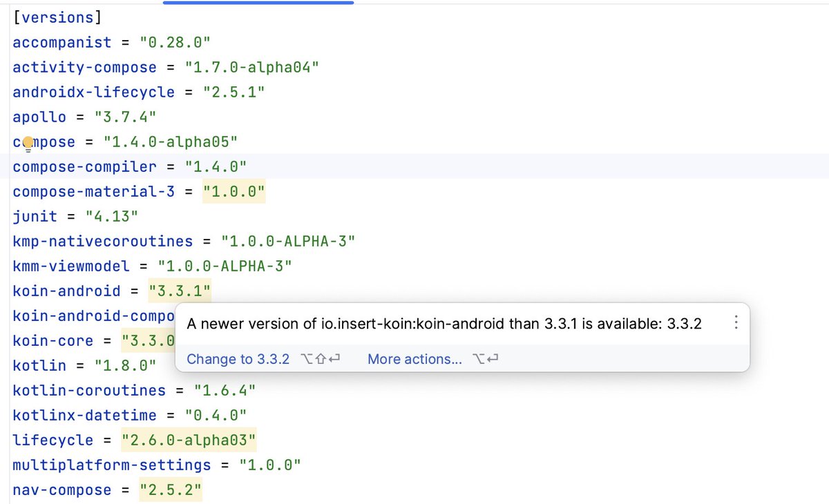The width and height of the screenshot is (829, 504).
Task: Select the highlighted koin-android version "3.3.1"
Action: (180, 291)
